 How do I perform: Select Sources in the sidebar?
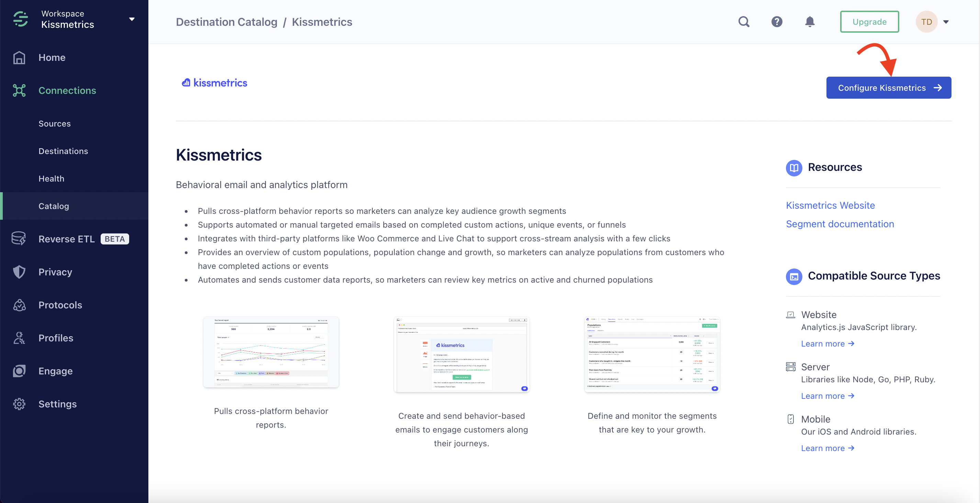click(54, 124)
